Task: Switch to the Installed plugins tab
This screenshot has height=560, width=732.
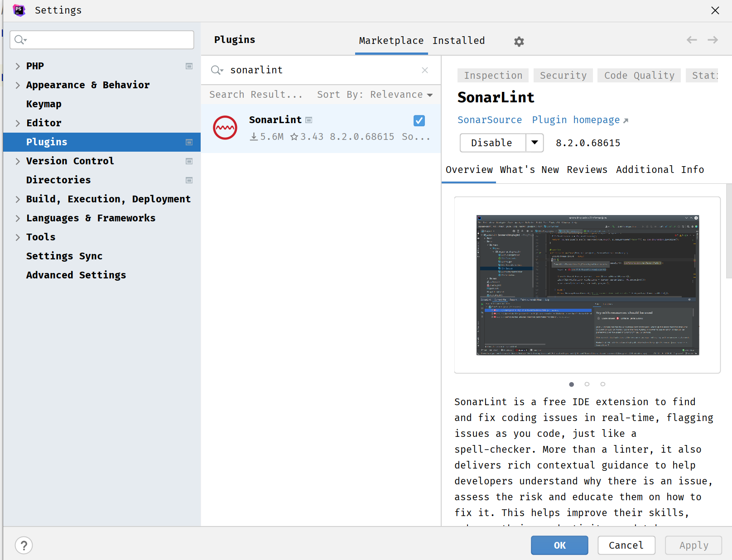Action: tap(458, 41)
